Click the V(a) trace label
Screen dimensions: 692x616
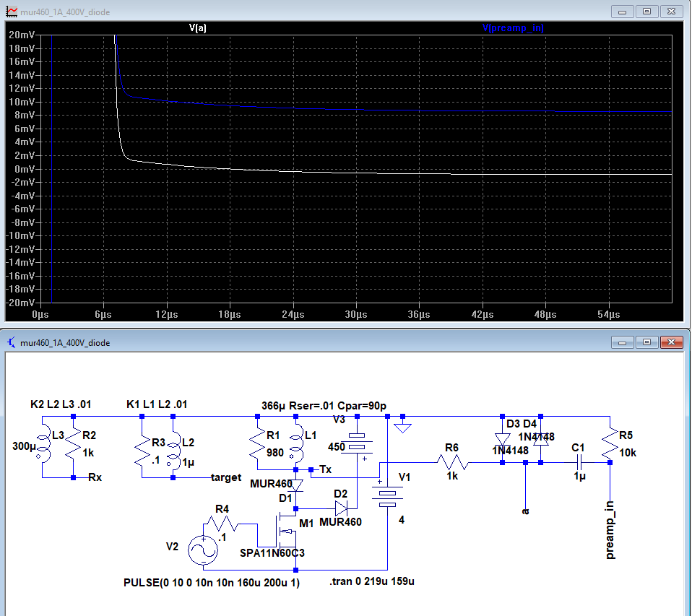coord(198,27)
